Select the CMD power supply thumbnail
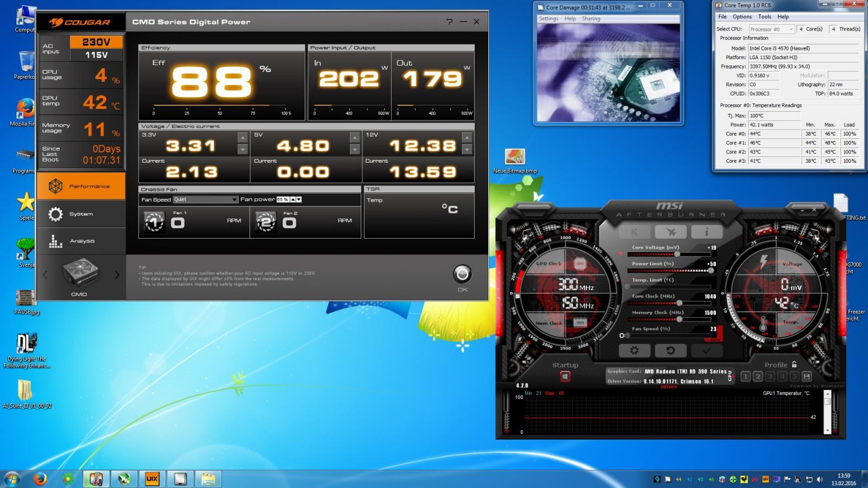The height and width of the screenshot is (488, 868). (80, 274)
